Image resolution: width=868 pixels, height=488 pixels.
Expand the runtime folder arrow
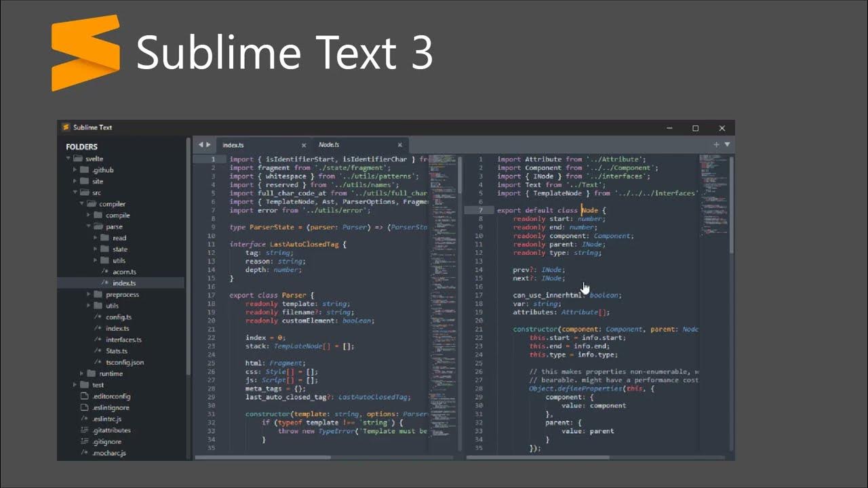click(x=82, y=373)
